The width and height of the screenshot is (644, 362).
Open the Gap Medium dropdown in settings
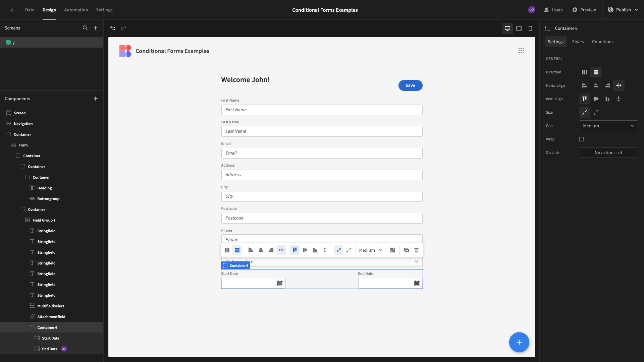608,126
